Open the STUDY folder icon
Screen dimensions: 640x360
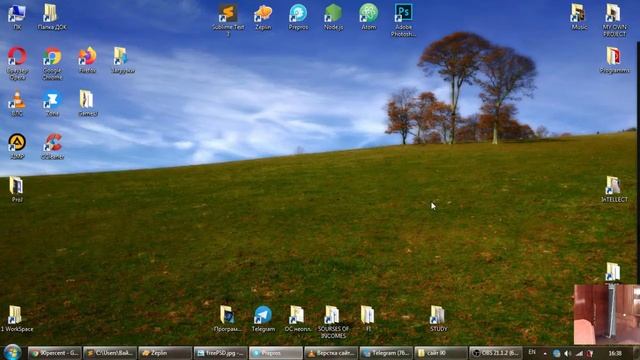click(438, 318)
